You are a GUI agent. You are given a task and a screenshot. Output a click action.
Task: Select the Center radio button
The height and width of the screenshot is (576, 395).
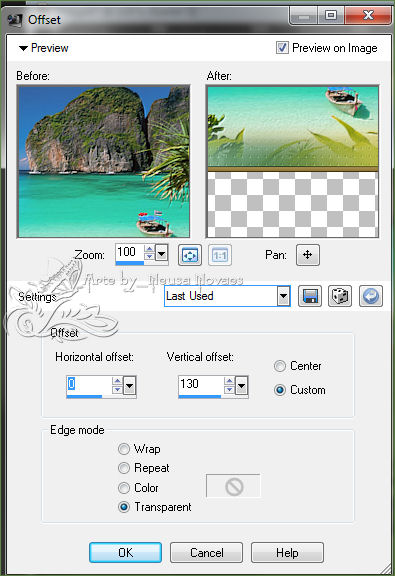[280, 366]
